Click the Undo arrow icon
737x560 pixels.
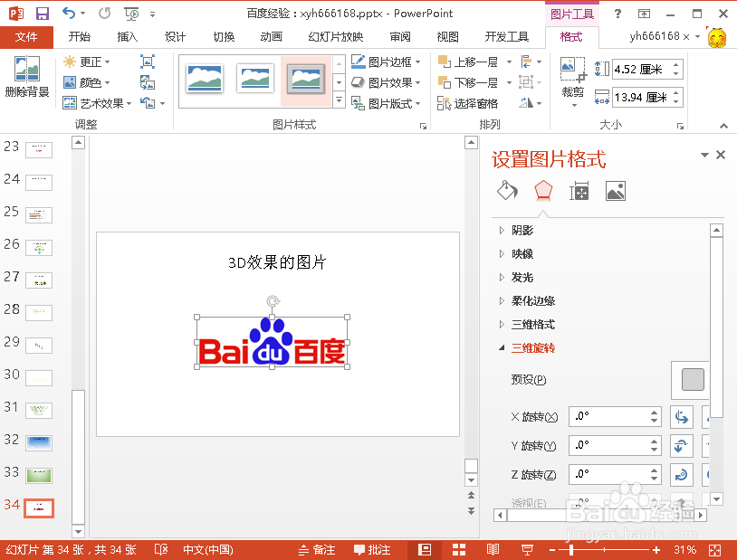pyautogui.click(x=69, y=14)
